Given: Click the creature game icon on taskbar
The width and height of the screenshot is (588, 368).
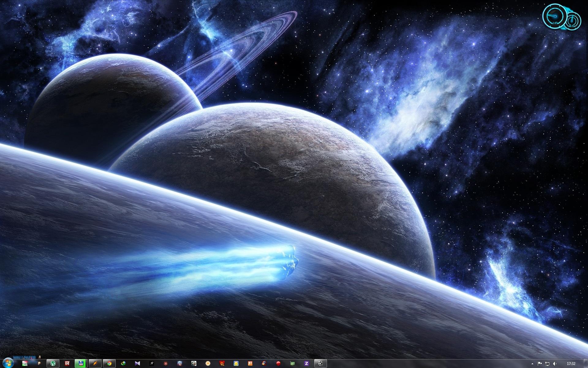Looking at the screenshot, I should 194,364.
